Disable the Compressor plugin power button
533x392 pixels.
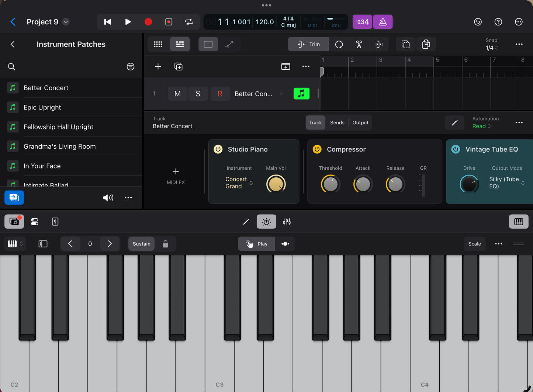317,149
